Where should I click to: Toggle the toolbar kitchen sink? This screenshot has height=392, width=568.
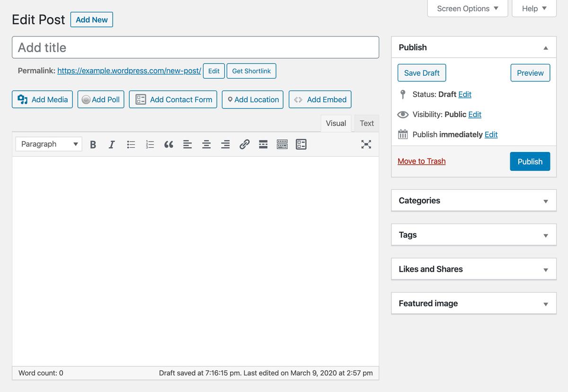click(x=282, y=144)
